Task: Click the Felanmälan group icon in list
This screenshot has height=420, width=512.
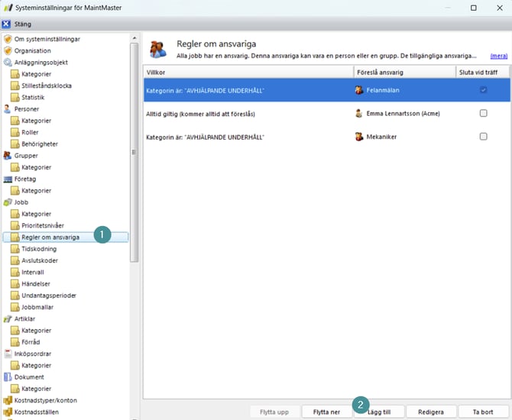Action: point(359,90)
